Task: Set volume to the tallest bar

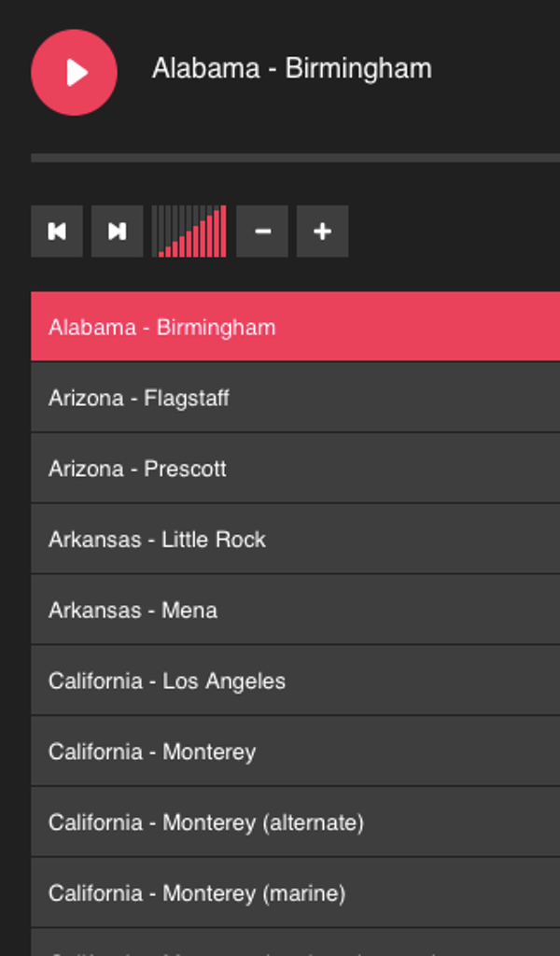Action: click(x=223, y=232)
